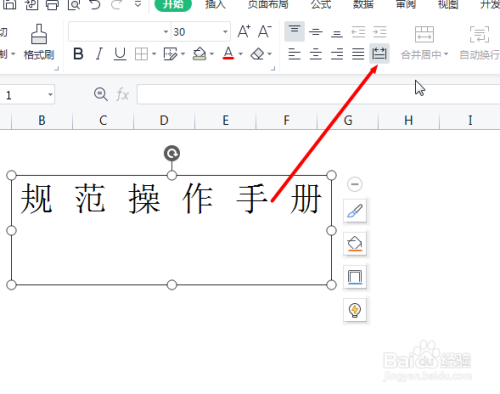This screenshot has height=394, width=500.
Task: Expand the draw border dropdown arrow
Action: tap(183, 54)
